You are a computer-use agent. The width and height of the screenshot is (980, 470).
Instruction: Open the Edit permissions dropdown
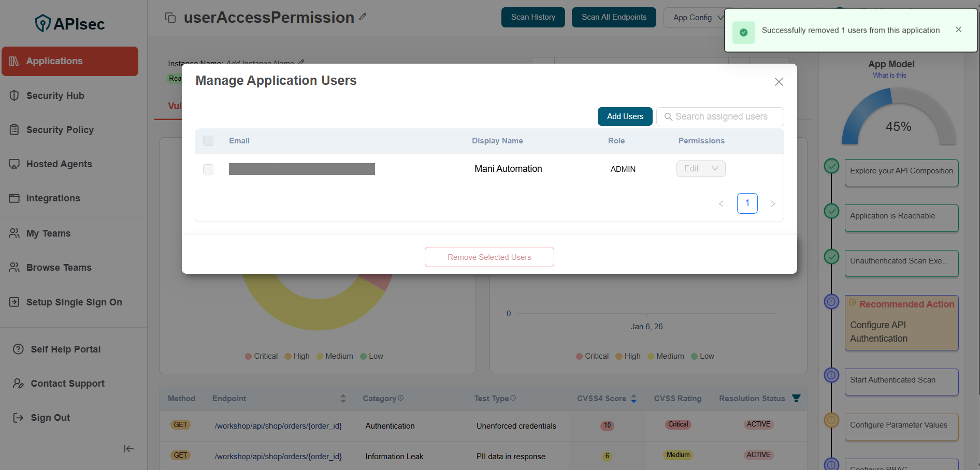point(700,169)
